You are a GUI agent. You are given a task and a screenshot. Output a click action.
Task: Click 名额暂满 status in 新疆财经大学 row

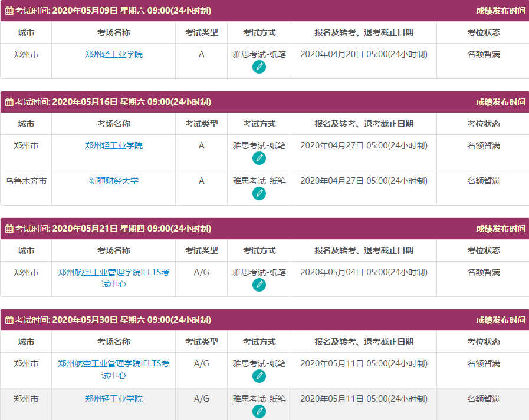pos(484,181)
